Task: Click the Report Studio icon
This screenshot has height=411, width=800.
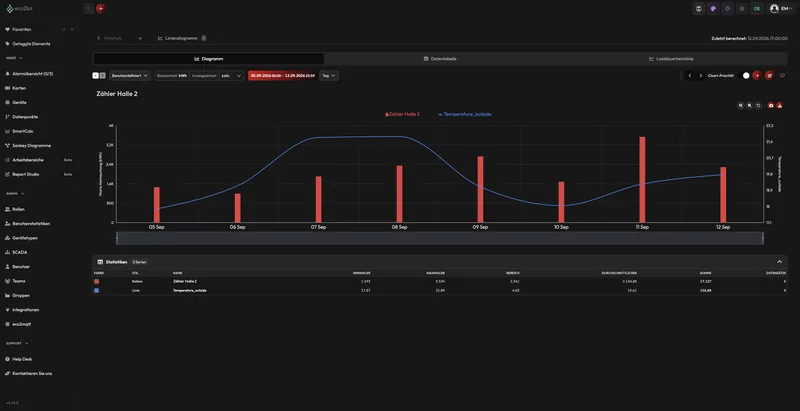Action: pyautogui.click(x=8, y=174)
